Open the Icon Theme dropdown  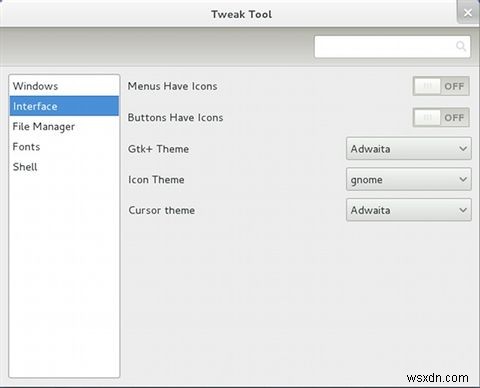pos(409,179)
